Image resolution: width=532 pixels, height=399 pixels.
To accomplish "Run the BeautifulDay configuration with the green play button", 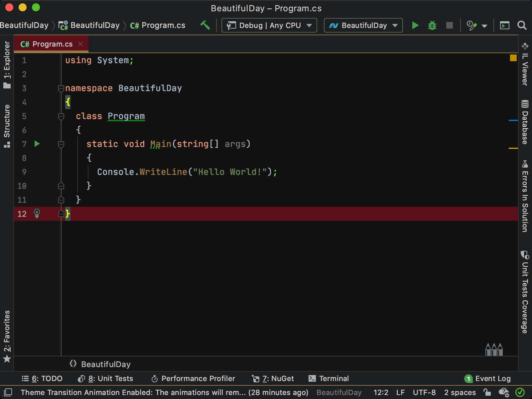I will click(x=415, y=25).
